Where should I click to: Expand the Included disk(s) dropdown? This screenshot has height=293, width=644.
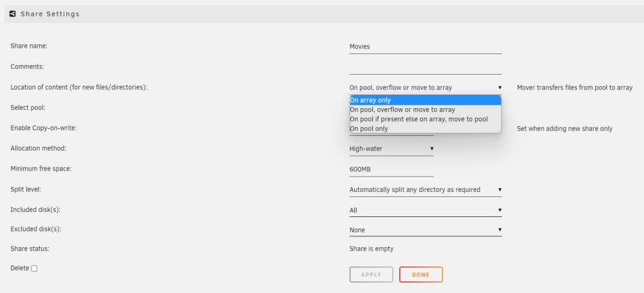[426, 210]
